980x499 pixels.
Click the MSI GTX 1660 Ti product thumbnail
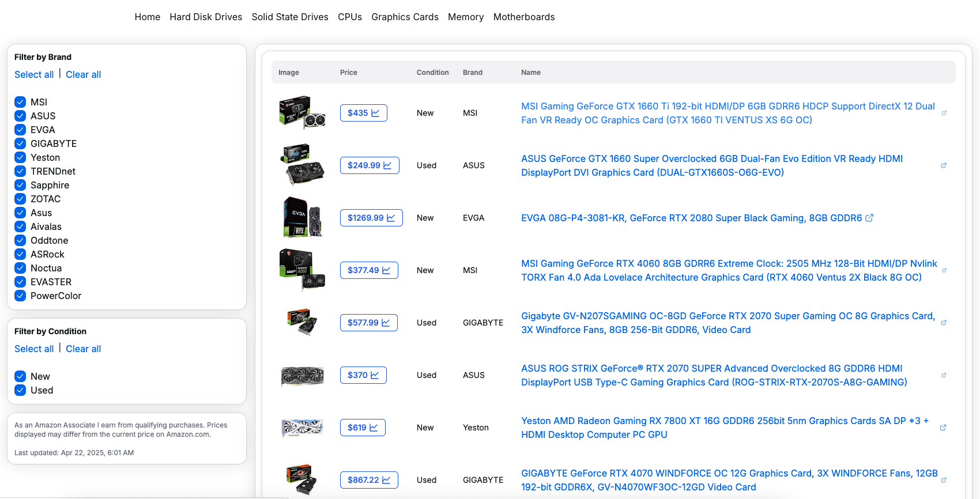[x=302, y=113]
